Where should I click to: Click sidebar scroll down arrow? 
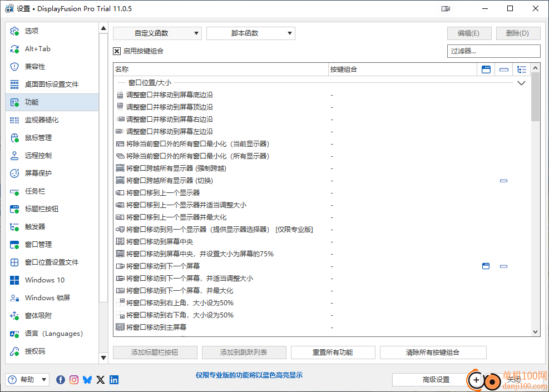pyautogui.click(x=103, y=358)
